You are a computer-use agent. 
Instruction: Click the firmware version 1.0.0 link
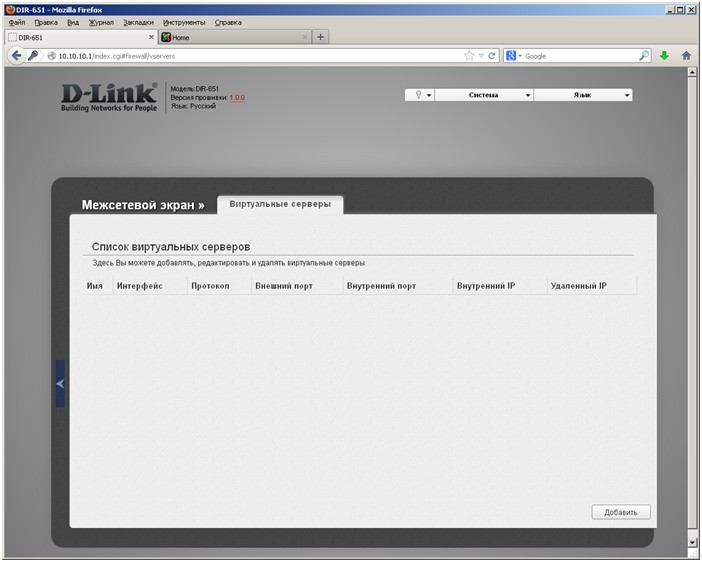coord(237,97)
